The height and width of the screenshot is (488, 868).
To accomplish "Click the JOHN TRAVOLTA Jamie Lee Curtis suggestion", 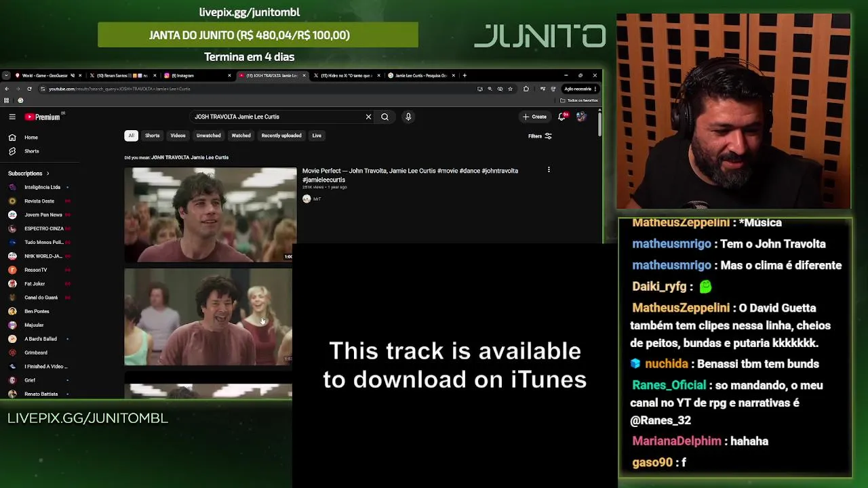I will tap(190, 157).
